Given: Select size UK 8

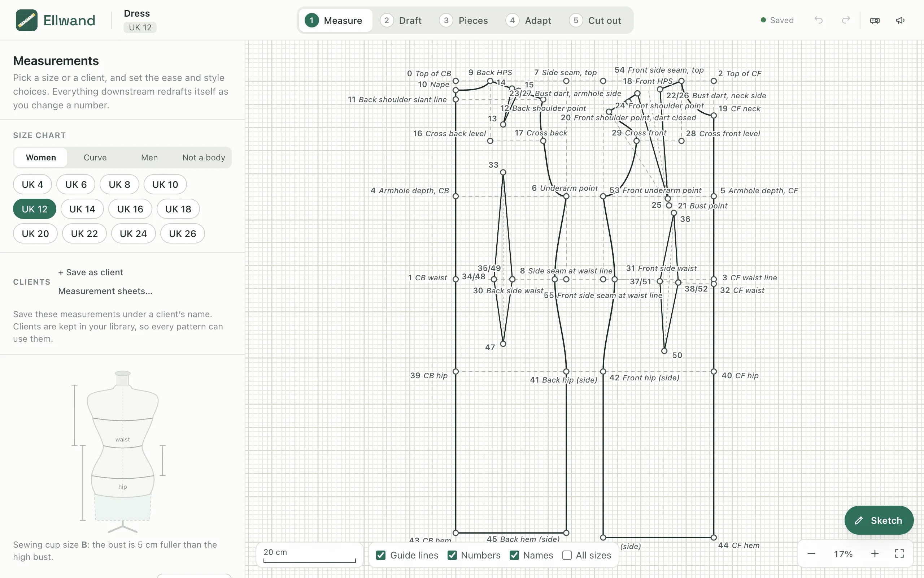Looking at the screenshot, I should (x=119, y=184).
